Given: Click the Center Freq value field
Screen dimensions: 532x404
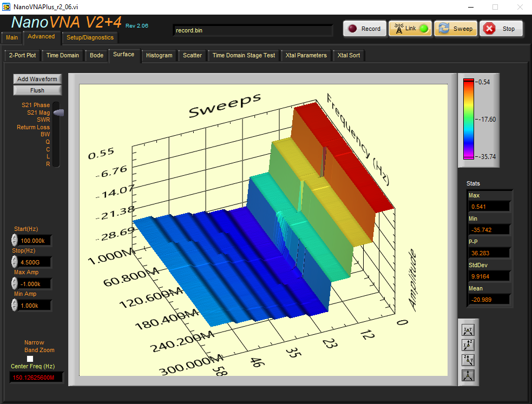Looking at the screenshot, I should (36, 377).
